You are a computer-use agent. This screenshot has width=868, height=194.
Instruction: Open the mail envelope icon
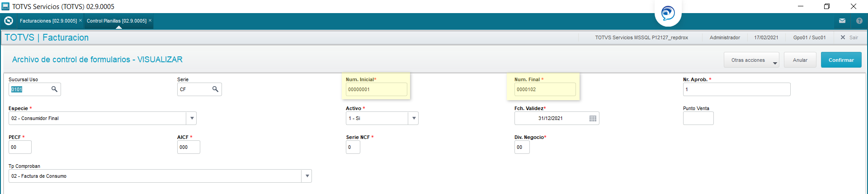tap(842, 21)
